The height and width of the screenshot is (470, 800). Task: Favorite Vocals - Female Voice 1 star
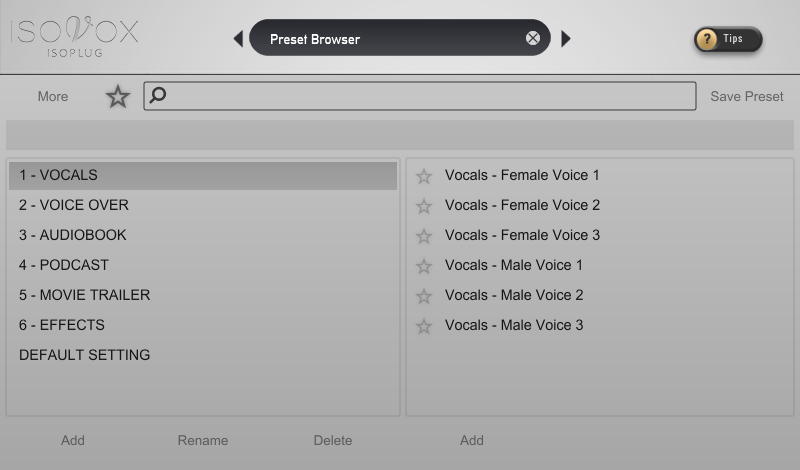pyautogui.click(x=424, y=176)
